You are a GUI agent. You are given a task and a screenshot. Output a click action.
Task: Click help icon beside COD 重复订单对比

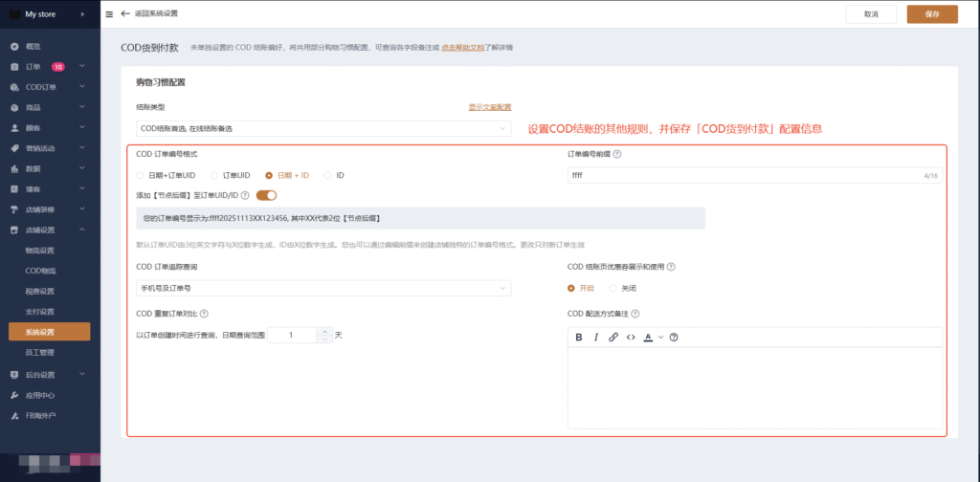click(204, 314)
